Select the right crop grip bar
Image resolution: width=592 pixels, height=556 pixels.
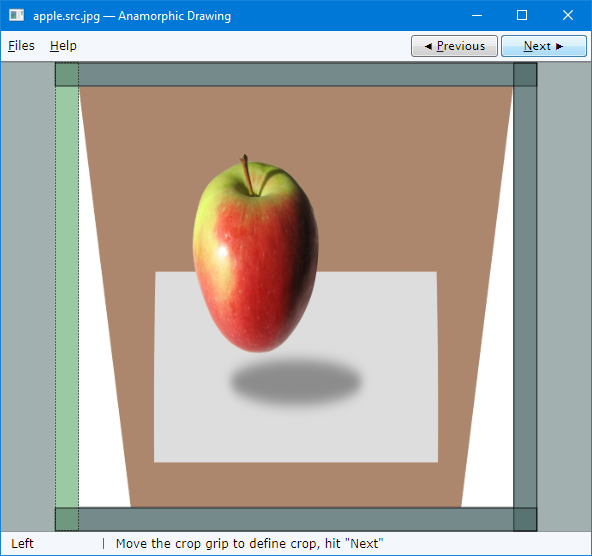pyautogui.click(x=525, y=297)
